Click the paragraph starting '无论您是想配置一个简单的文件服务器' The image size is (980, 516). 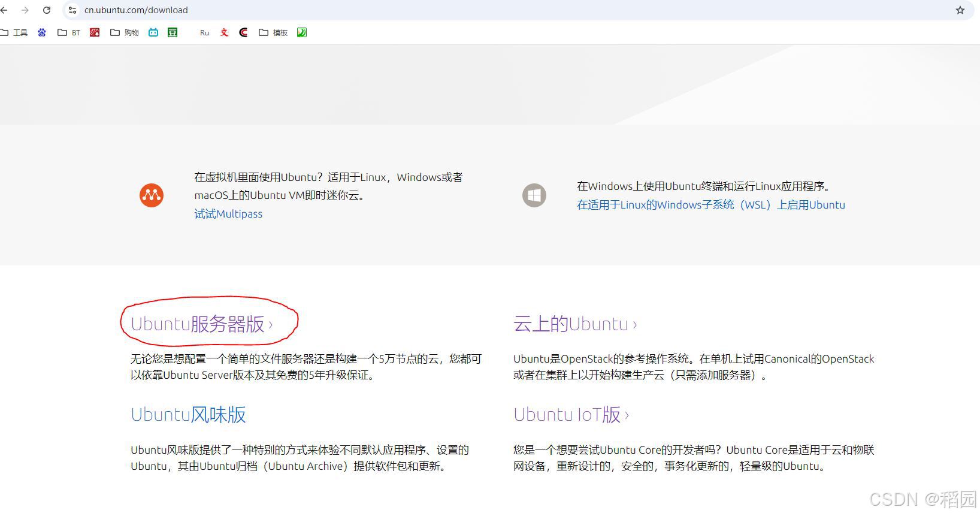point(306,367)
